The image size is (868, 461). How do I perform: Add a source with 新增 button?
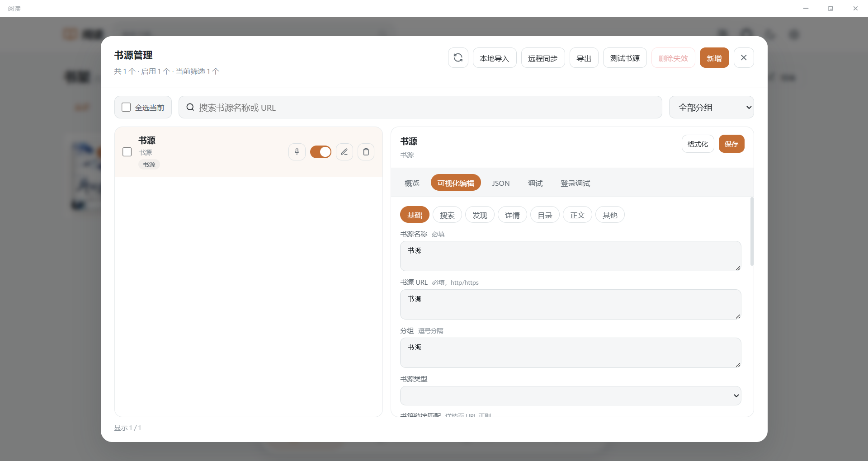point(714,58)
